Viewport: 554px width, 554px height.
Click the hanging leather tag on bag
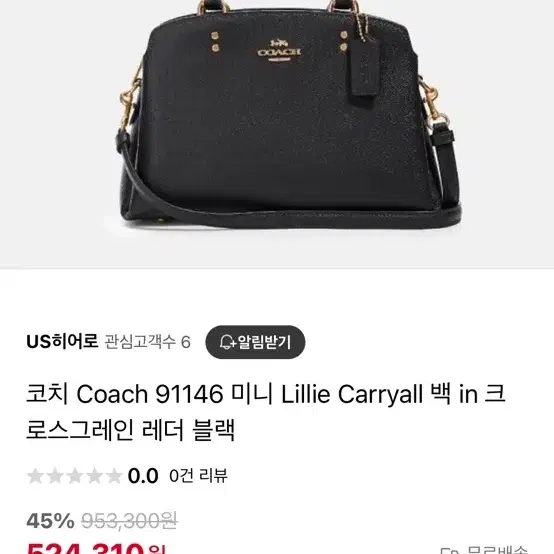click(366, 67)
